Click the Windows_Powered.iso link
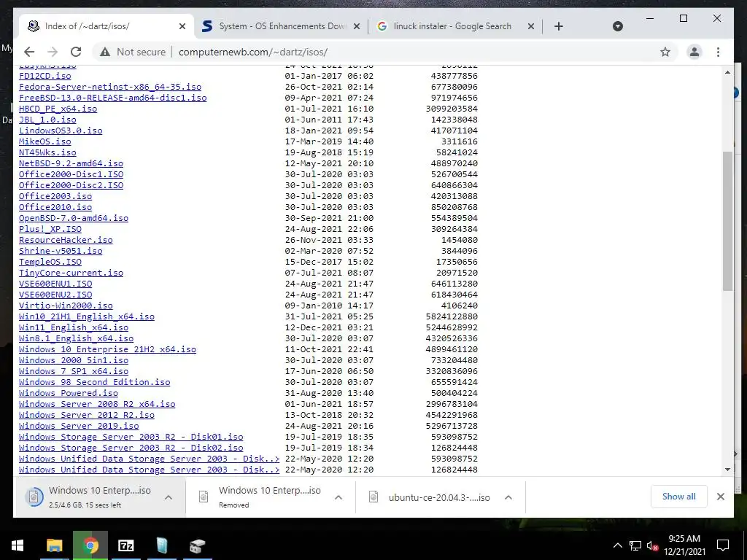This screenshot has width=747, height=560. [x=68, y=393]
